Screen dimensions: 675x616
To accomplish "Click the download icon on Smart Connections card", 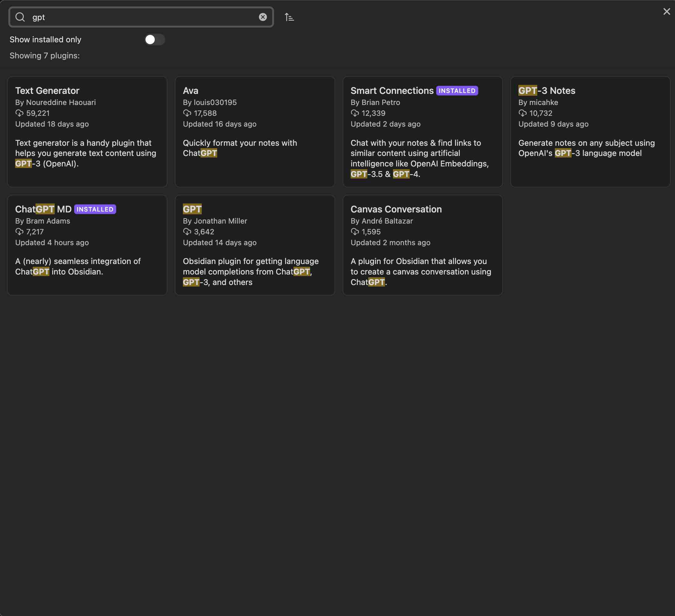I will (x=355, y=113).
